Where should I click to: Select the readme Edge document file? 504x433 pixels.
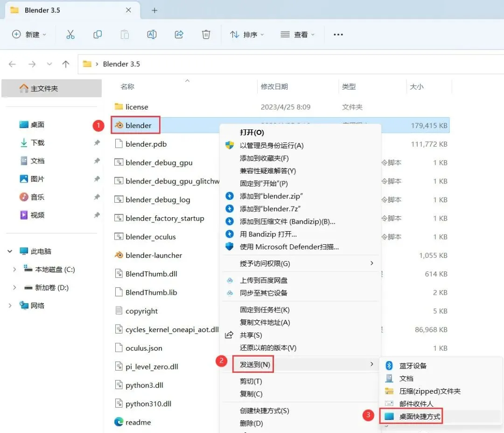(x=133, y=422)
